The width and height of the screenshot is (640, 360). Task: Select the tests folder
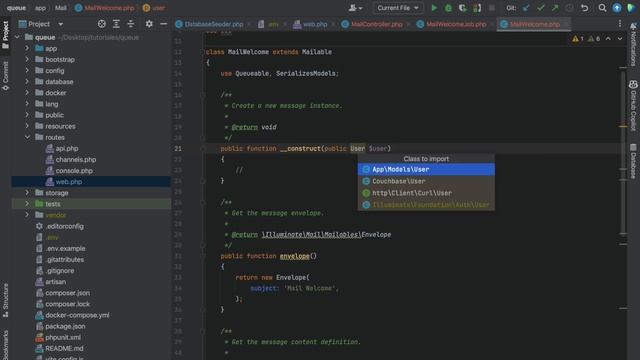pos(91,204)
